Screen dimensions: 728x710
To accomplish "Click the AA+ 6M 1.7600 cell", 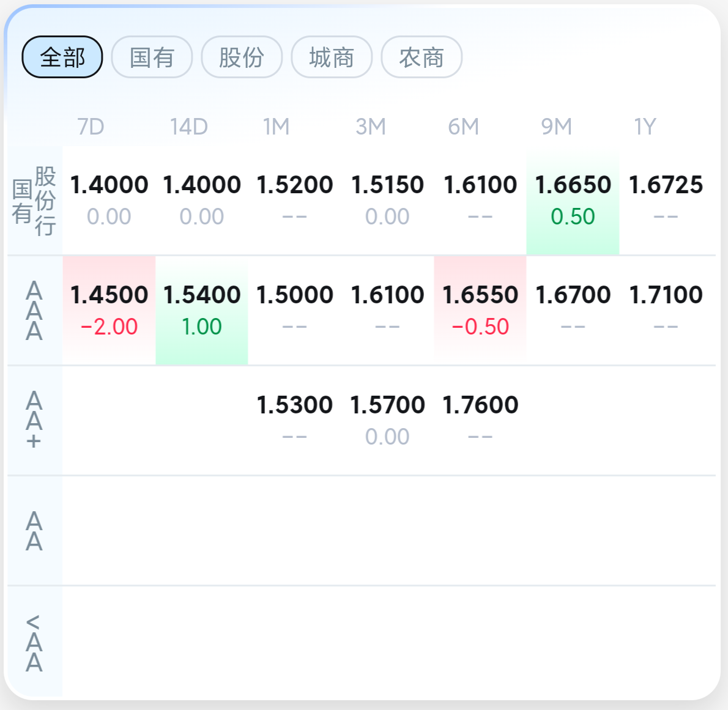I will point(480,420).
